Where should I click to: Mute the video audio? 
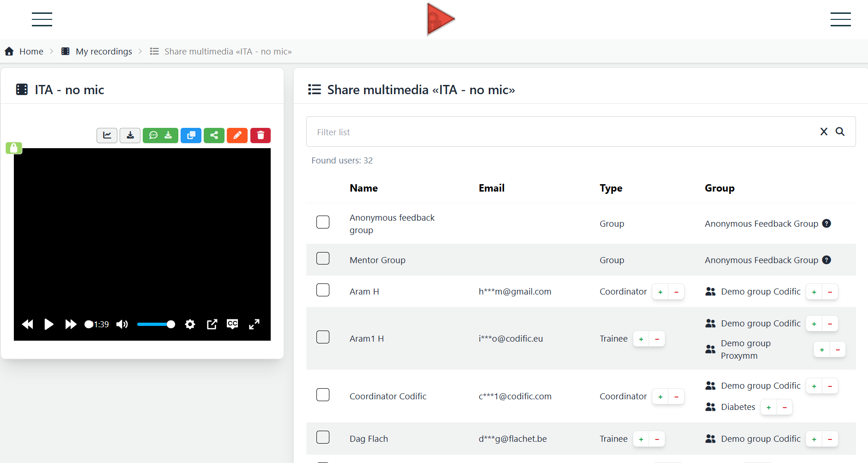[x=122, y=324]
